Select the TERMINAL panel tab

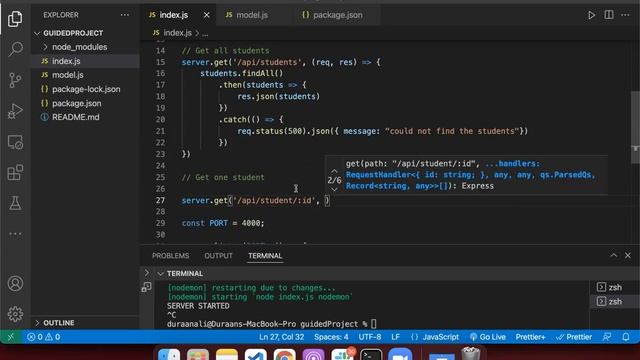coord(265,256)
